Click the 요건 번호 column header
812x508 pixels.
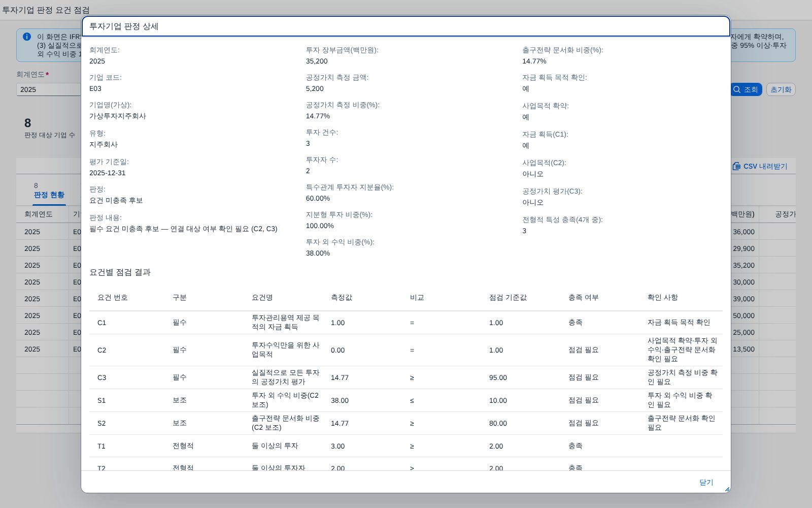pyautogui.click(x=113, y=297)
